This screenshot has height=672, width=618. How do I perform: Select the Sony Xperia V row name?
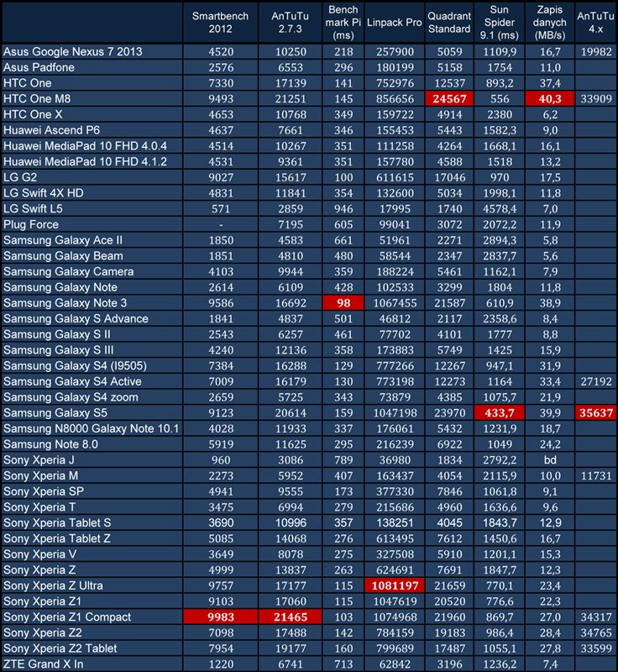point(39,554)
